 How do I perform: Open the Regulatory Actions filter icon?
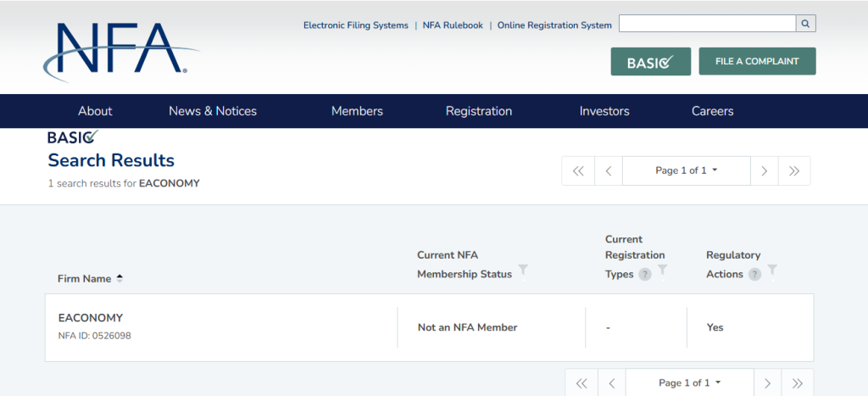point(772,270)
